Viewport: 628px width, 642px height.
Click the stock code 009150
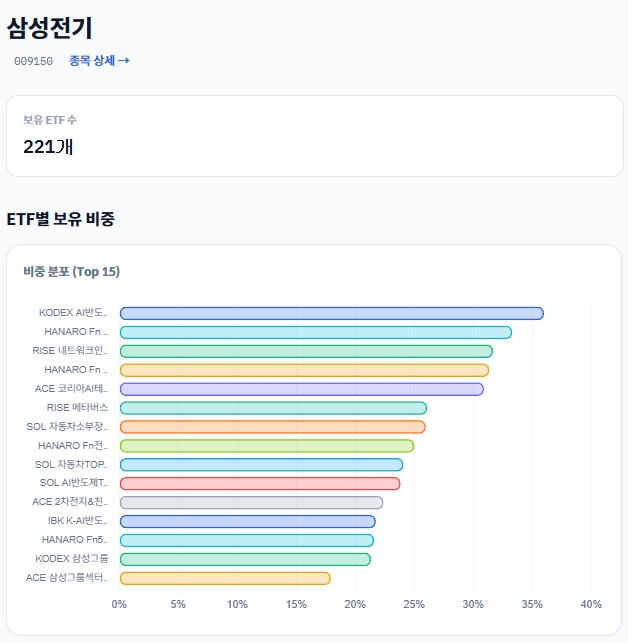tap(33, 61)
